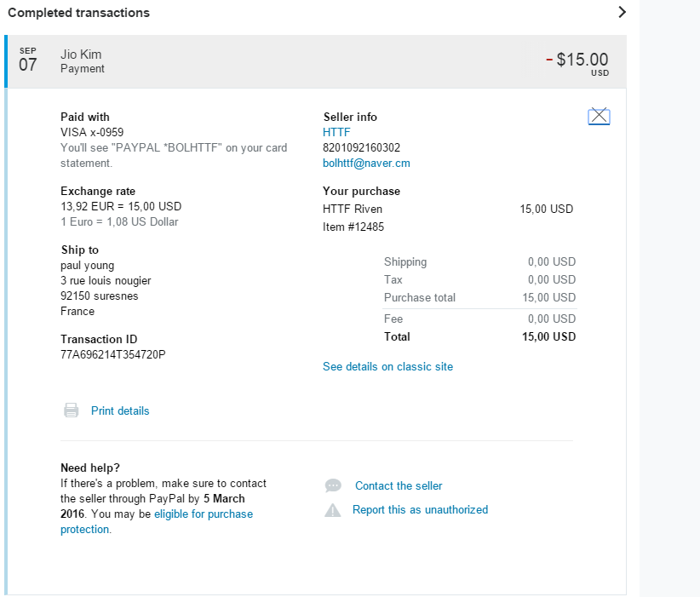Click the 92150 suresnes line

(x=100, y=296)
